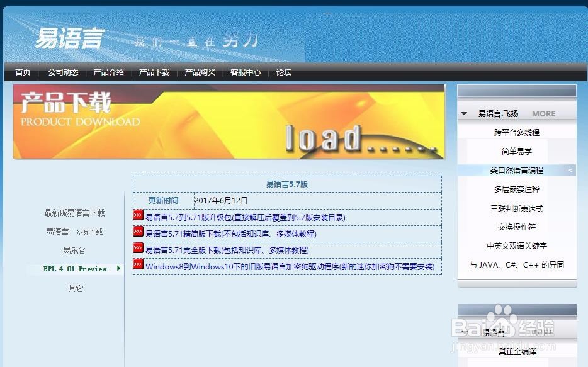Click the small arrow on 类自然语言编程 row
The width and height of the screenshot is (588, 367).
[570, 170]
